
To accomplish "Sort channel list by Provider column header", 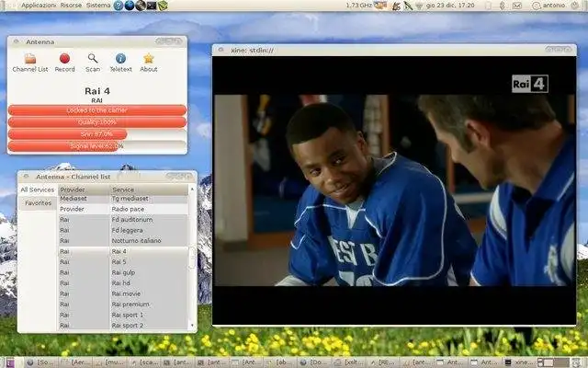I will click(84, 190).
